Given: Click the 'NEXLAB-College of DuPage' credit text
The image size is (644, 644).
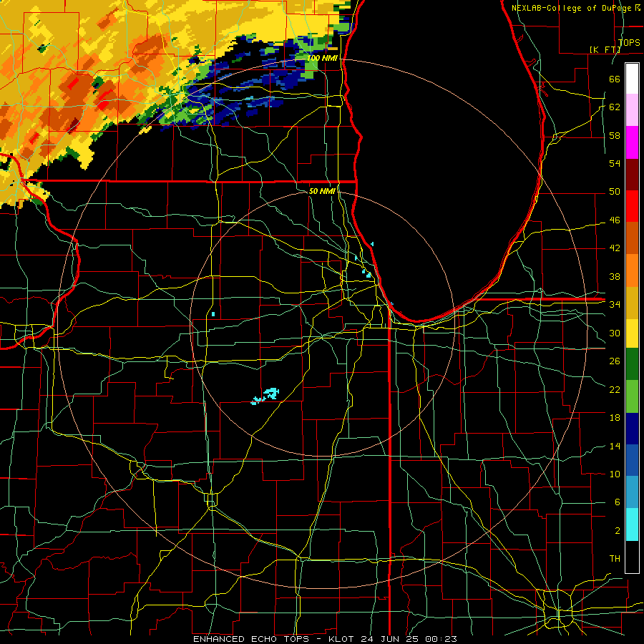Looking at the screenshot, I should (571, 8).
